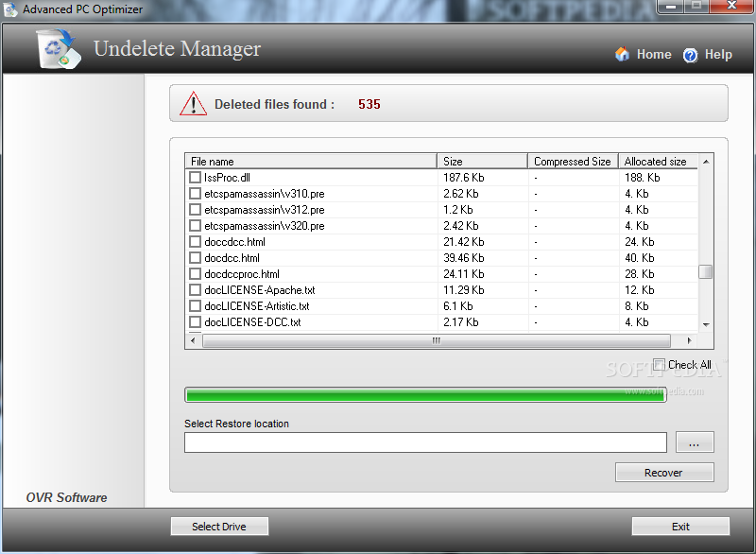Click the Exit button
The height and width of the screenshot is (554, 756).
tap(680, 527)
